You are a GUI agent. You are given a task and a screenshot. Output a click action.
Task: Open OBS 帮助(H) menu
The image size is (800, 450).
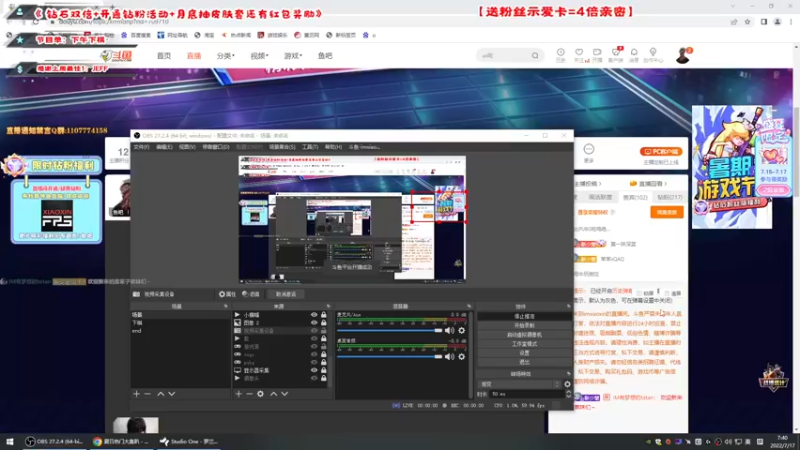pos(333,147)
